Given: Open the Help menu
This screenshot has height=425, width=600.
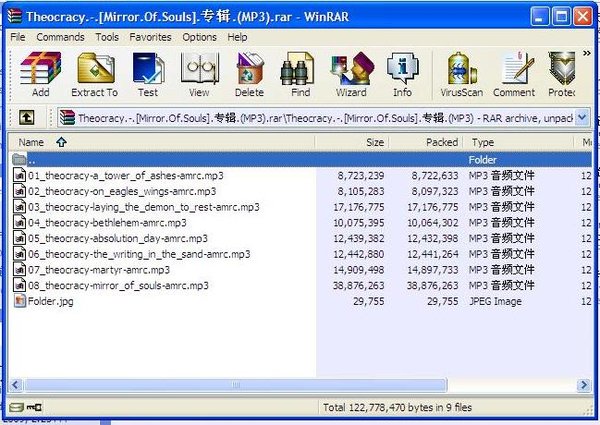Looking at the screenshot, I should click(x=237, y=37).
